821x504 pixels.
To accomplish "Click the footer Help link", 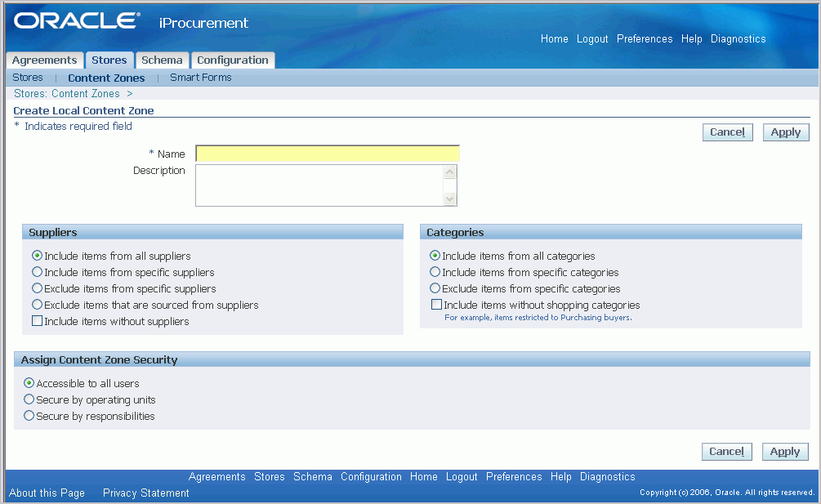I will point(560,477).
